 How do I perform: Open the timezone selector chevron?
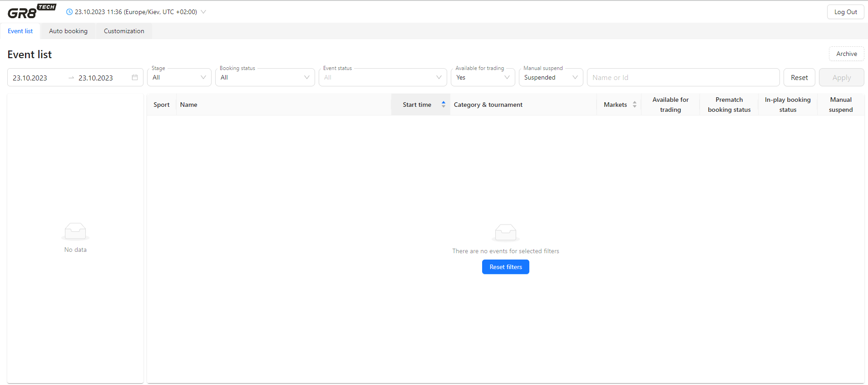point(203,12)
